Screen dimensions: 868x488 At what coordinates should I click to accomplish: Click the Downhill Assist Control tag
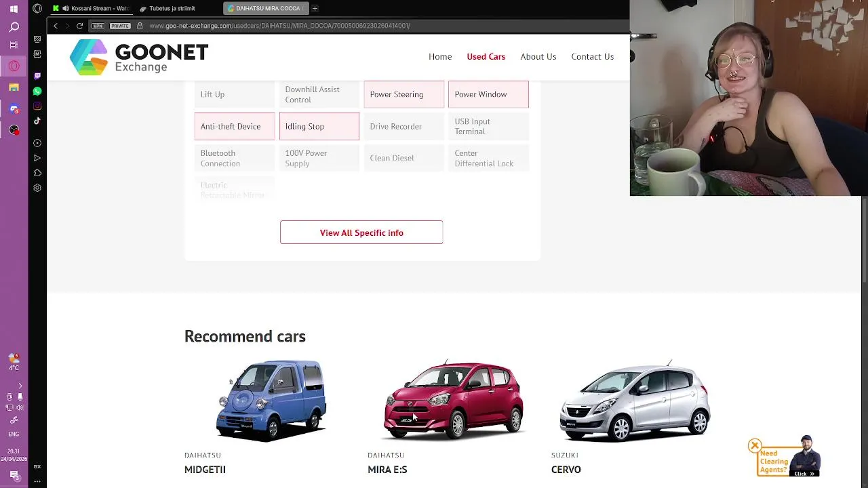(x=319, y=94)
